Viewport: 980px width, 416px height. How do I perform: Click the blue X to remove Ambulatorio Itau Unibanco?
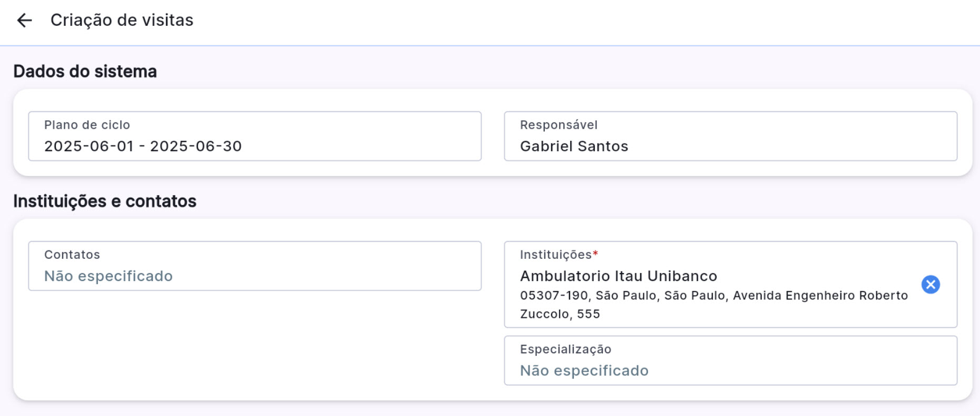tap(930, 284)
